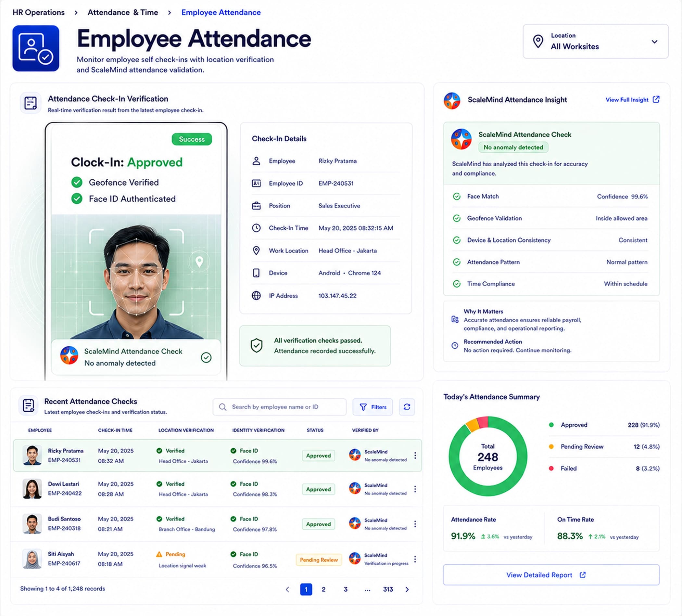Click Siti Aisyah's Pending Review status badge
Viewport: 682px width, 616px height.
(319, 560)
